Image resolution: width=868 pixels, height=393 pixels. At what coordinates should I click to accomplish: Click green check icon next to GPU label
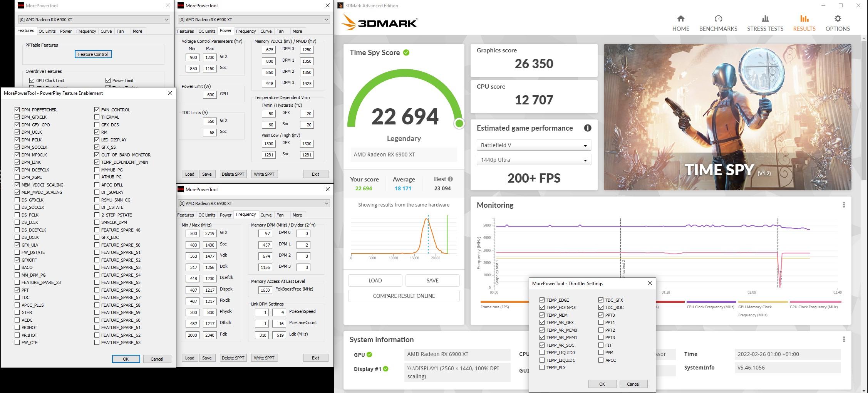(x=369, y=354)
